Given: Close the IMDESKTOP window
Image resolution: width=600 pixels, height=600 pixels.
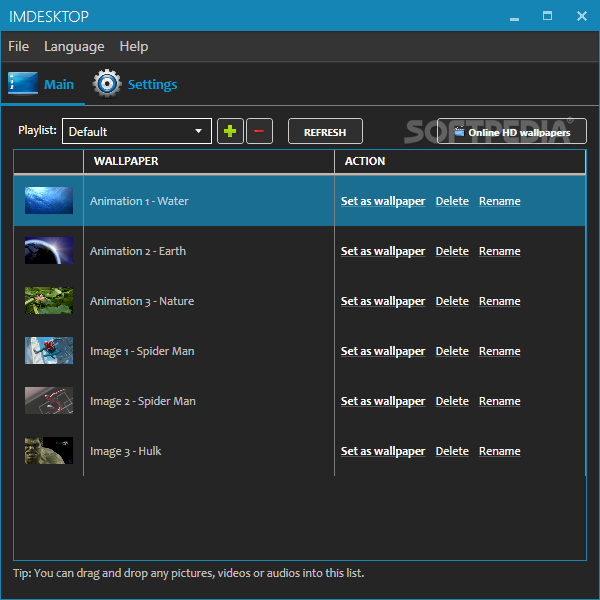Looking at the screenshot, I should pos(582,16).
